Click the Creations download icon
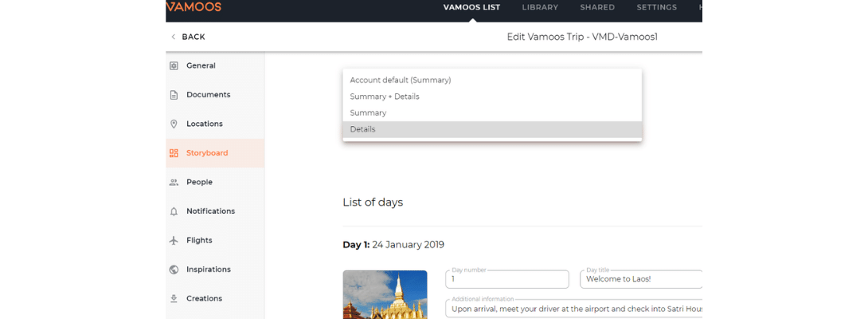Viewport: 868px width, 319px height. pyautogui.click(x=174, y=298)
